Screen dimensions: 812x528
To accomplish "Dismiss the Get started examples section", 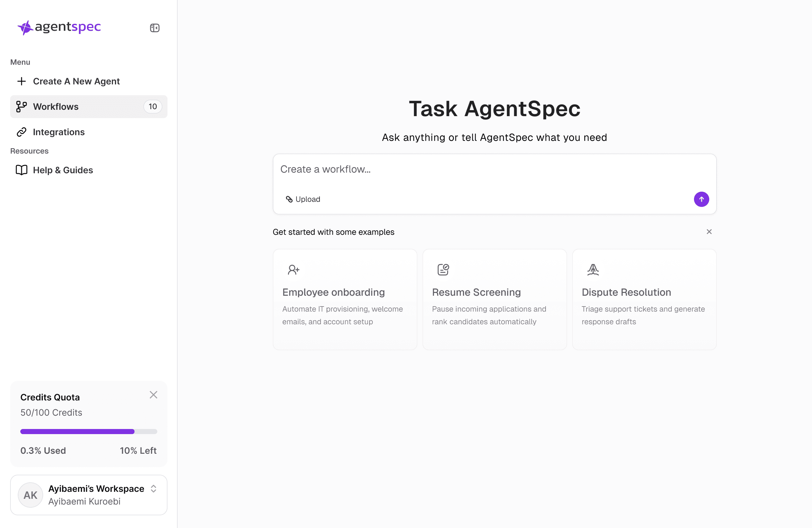I will click(709, 232).
